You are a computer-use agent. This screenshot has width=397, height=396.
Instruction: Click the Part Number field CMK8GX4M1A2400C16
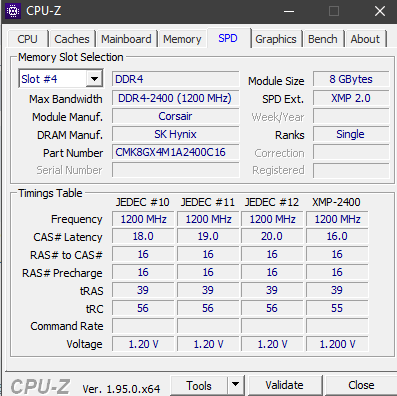click(x=176, y=152)
